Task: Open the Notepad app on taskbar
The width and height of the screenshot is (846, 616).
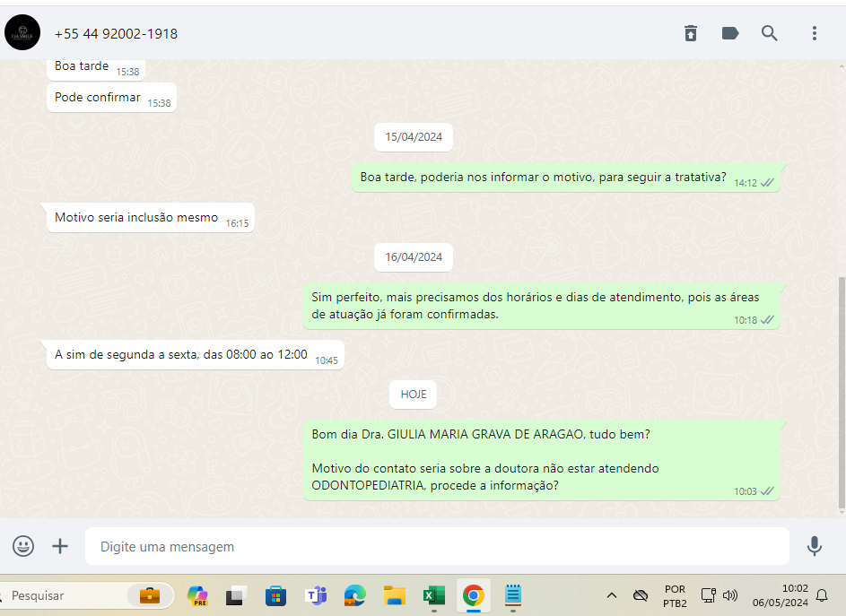Action: click(x=513, y=595)
